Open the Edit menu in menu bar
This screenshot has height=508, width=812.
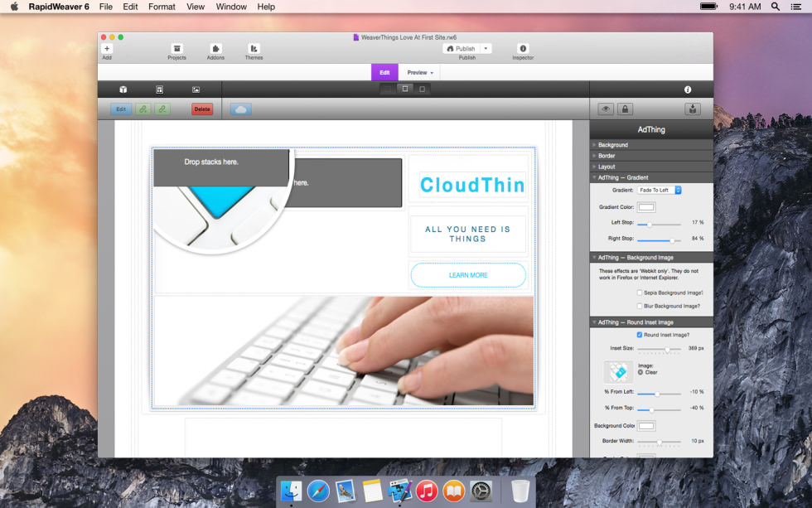(x=130, y=7)
